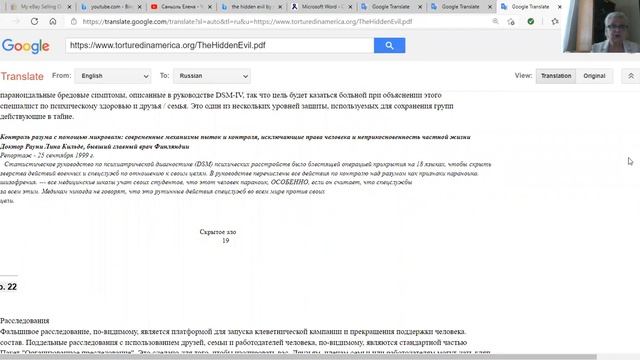
Task: Open the browser icon left of the favorites star
Action: (511, 22)
